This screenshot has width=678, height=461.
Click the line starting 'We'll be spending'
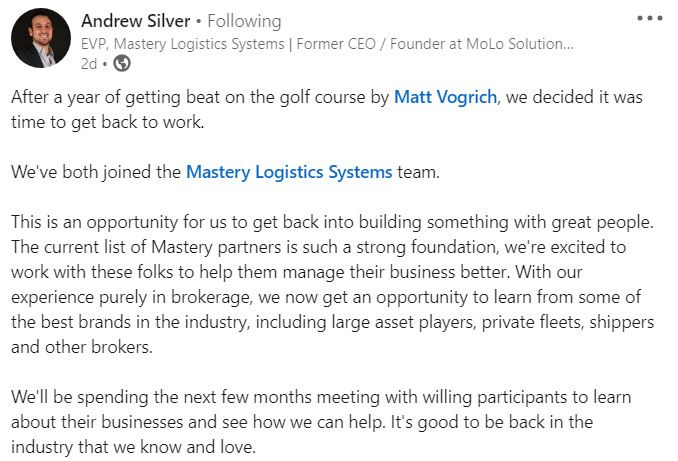coord(321,397)
